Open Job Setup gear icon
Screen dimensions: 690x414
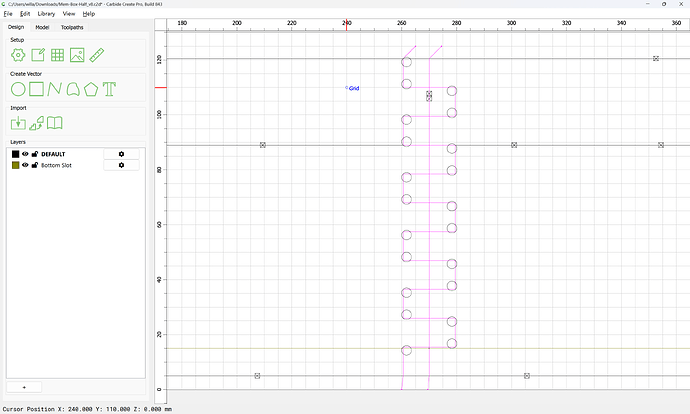point(18,55)
